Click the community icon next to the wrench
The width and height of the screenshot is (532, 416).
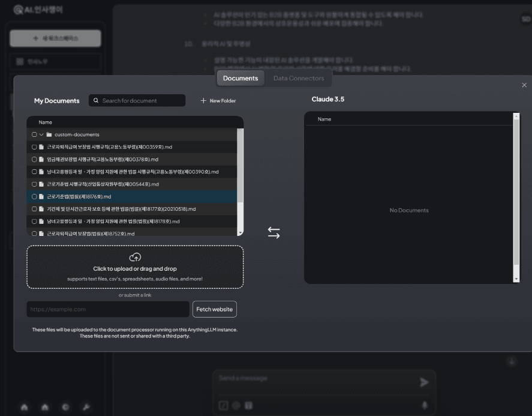click(66, 407)
